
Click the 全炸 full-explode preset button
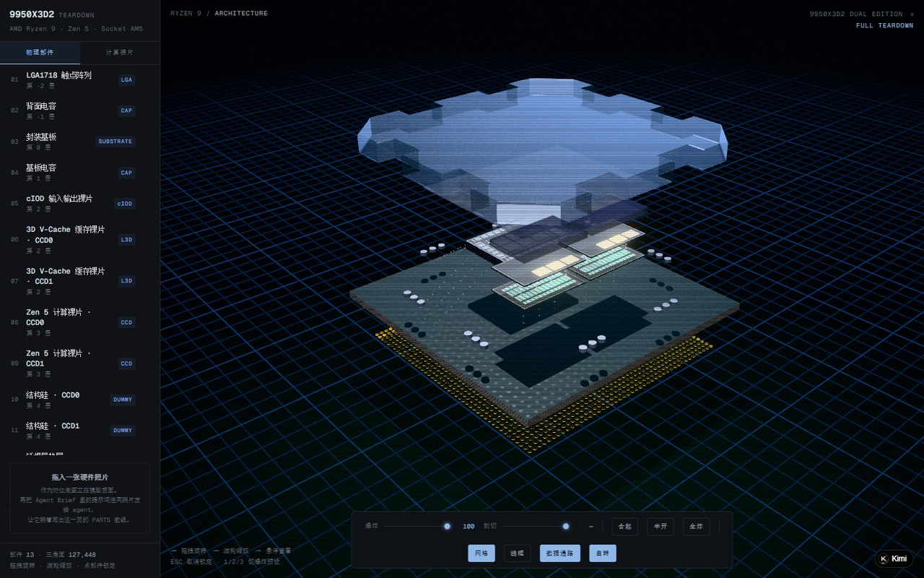click(x=697, y=527)
